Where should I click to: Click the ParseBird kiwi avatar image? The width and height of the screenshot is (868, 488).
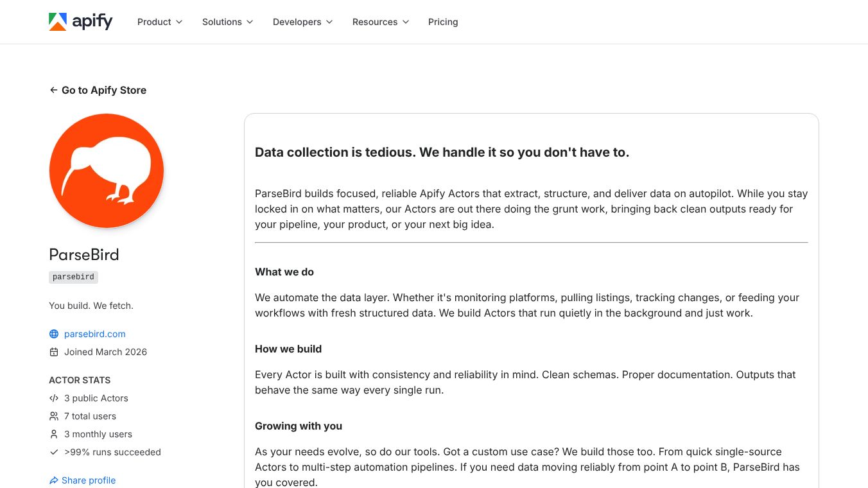coord(106,170)
